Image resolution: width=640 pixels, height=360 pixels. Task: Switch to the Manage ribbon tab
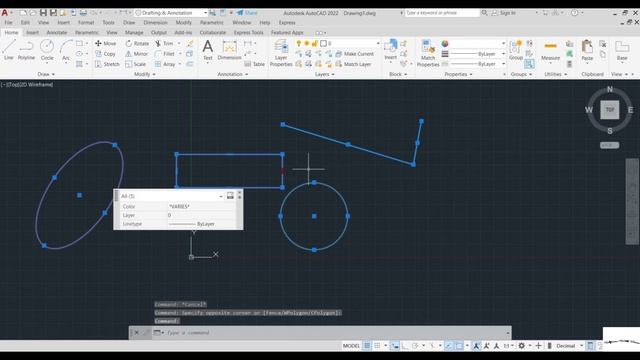click(x=134, y=32)
